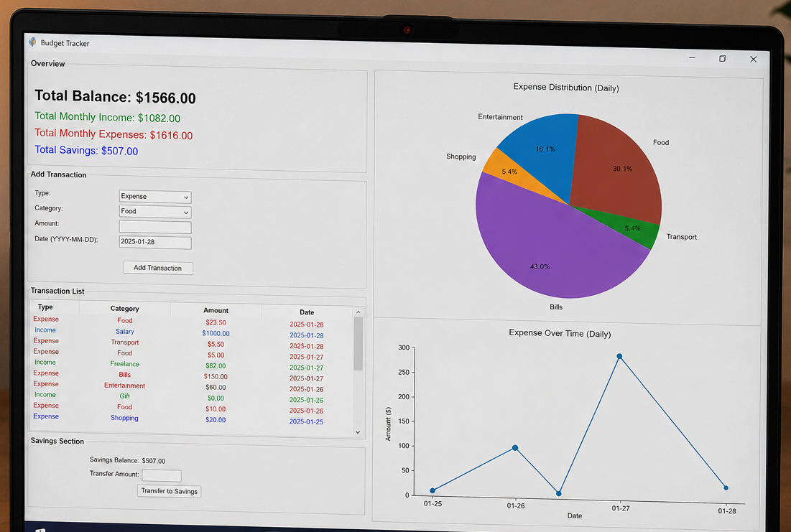Click the Date field showing 2025-01-28

tap(155, 242)
